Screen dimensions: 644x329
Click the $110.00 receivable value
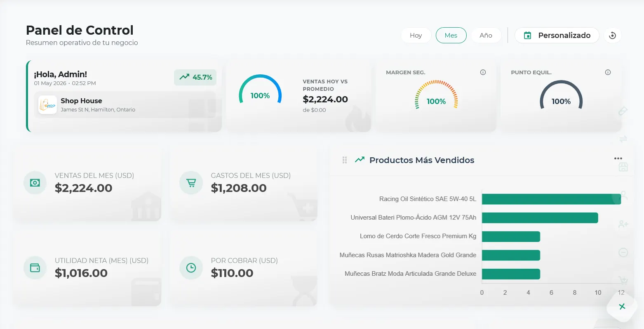(x=232, y=273)
